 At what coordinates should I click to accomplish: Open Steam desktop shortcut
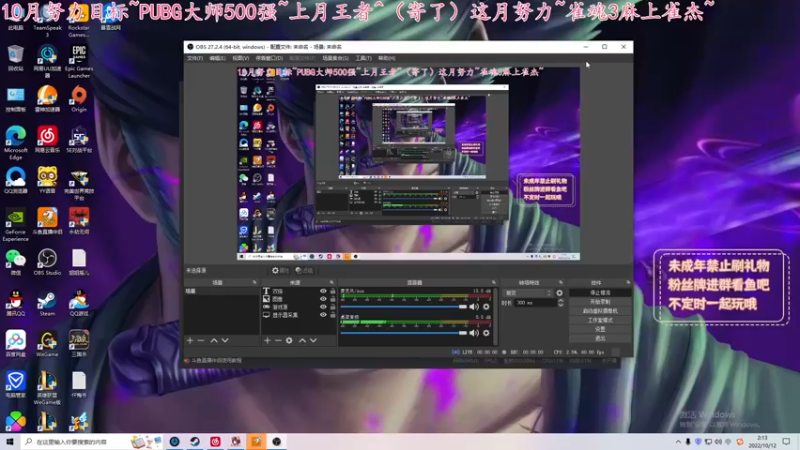[x=47, y=303]
